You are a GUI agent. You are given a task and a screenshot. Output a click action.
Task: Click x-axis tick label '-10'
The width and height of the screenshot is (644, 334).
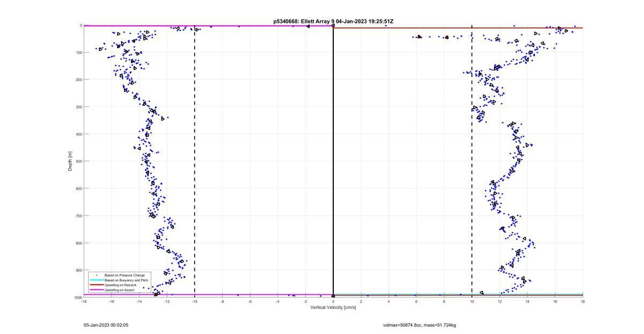tap(195, 301)
